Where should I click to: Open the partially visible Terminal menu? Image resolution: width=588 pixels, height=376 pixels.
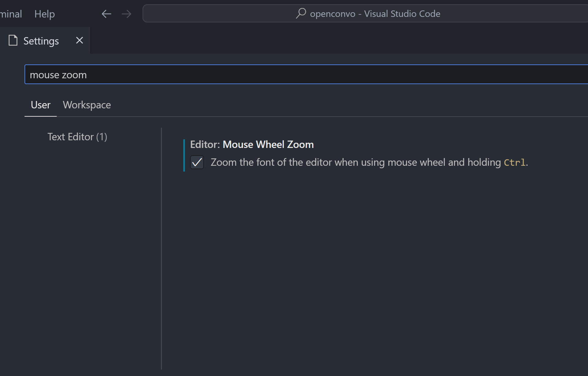coord(11,14)
